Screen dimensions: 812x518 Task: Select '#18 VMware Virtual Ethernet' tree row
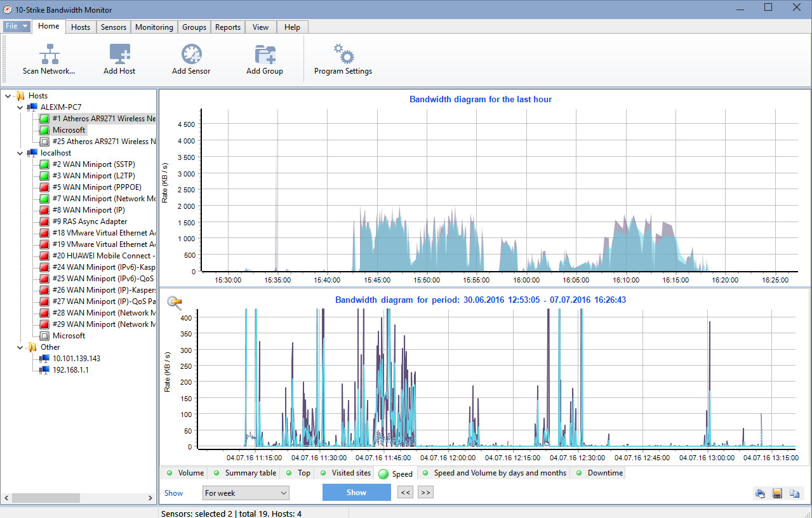pyautogui.click(x=103, y=233)
